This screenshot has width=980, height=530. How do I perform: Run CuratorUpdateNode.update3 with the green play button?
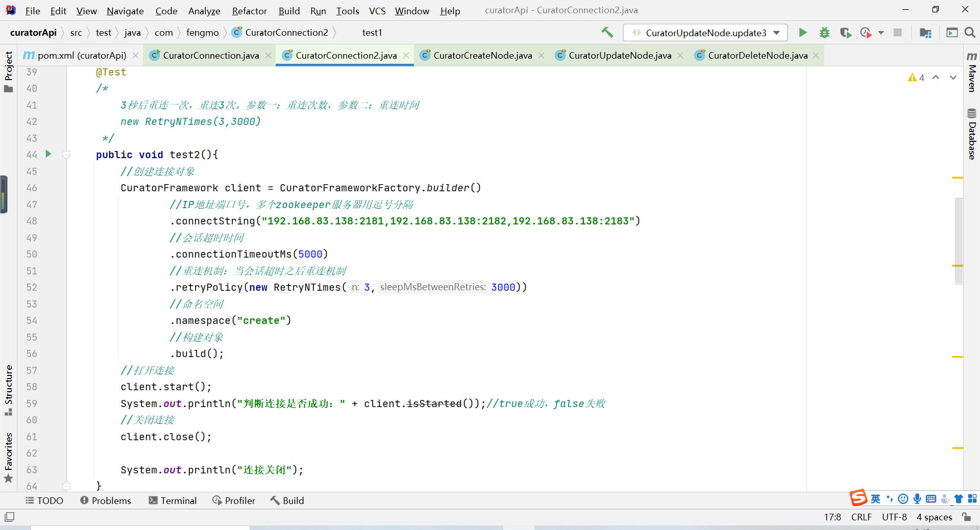pyautogui.click(x=803, y=33)
